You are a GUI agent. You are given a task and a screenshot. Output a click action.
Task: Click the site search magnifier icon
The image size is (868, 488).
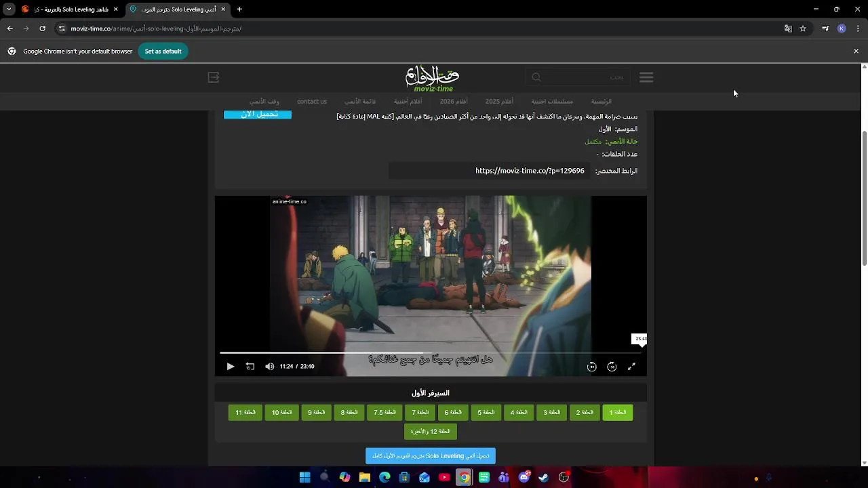(x=536, y=77)
